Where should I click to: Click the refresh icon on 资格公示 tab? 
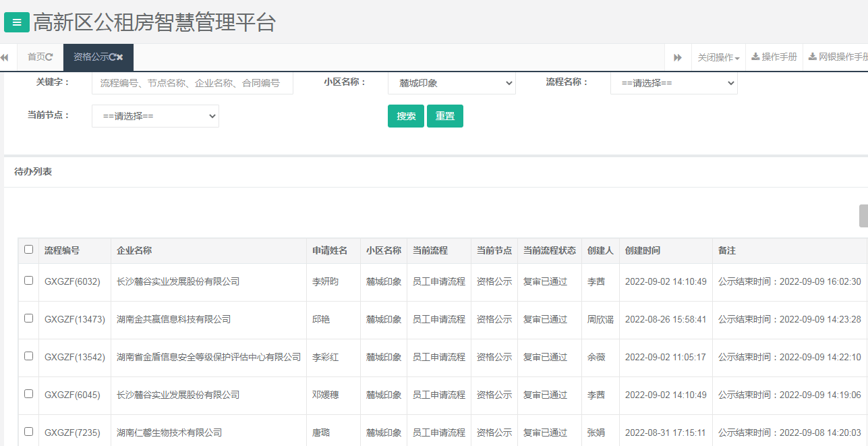click(x=113, y=57)
